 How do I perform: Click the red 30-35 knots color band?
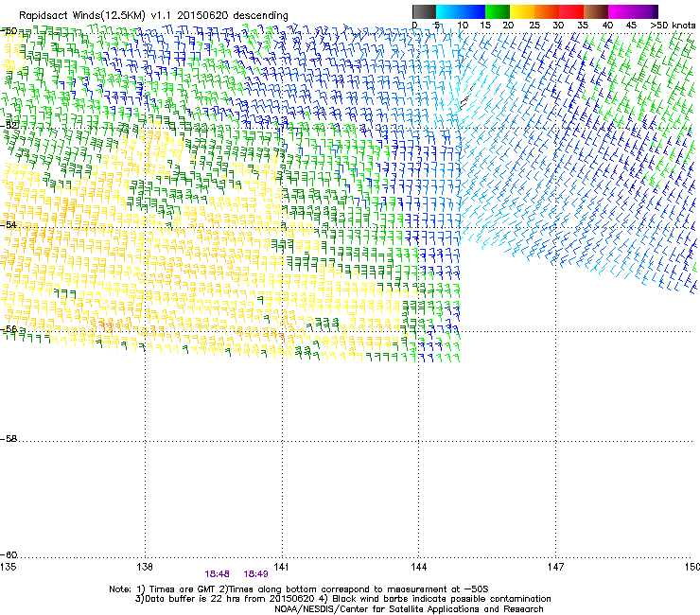click(x=571, y=11)
